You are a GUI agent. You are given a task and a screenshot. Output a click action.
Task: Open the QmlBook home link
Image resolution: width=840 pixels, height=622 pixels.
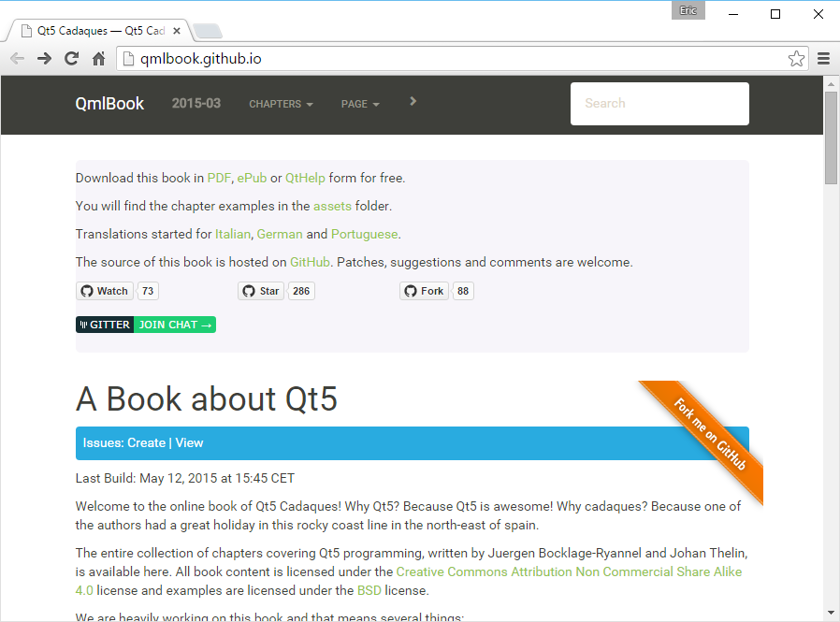(109, 104)
